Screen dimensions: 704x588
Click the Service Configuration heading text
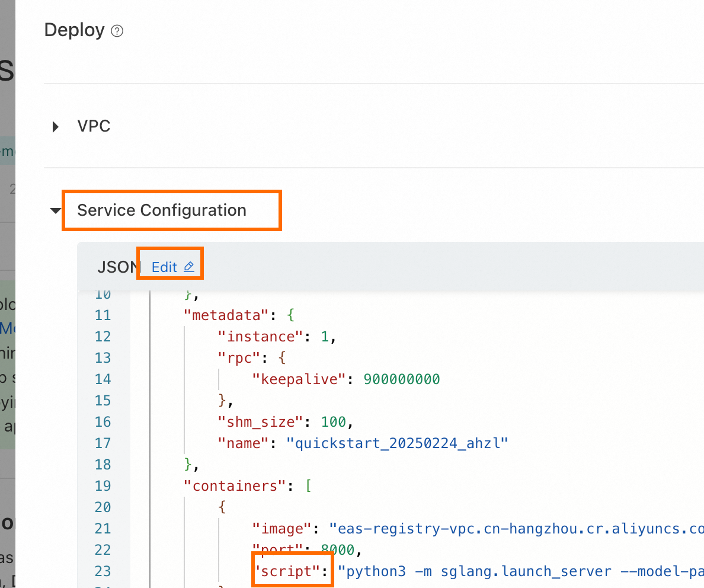coord(162,210)
